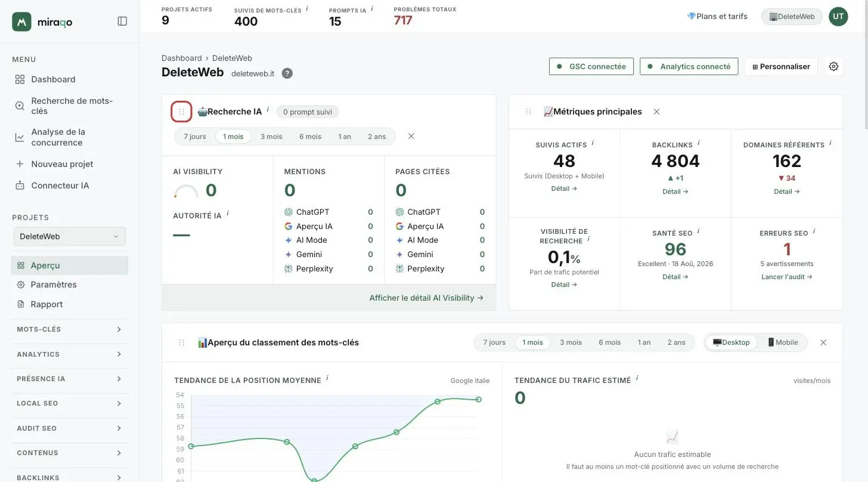Screen dimensions: 868x482
Task: Open the settings gear next to Personnaliser
Action: (833, 66)
